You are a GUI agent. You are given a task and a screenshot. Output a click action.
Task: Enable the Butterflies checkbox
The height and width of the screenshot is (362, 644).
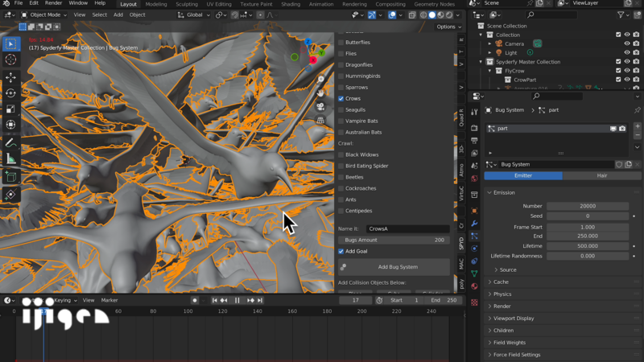click(341, 43)
